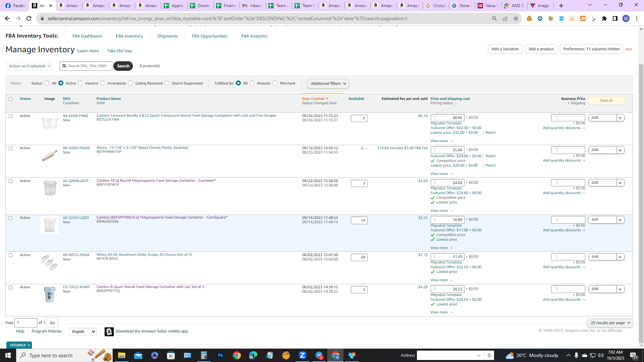
Task: Zoom the page using the magnifier icon
Action: (x=494, y=18)
